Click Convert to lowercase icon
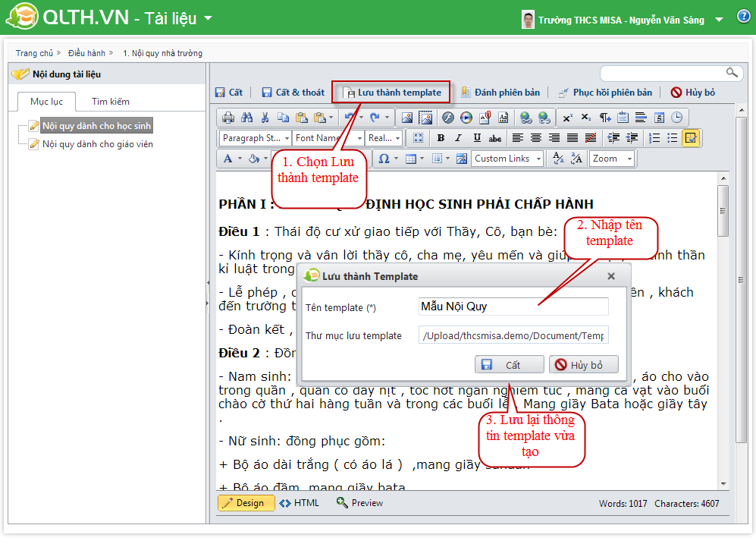Viewport: 756px width, 544px height. pos(558,159)
